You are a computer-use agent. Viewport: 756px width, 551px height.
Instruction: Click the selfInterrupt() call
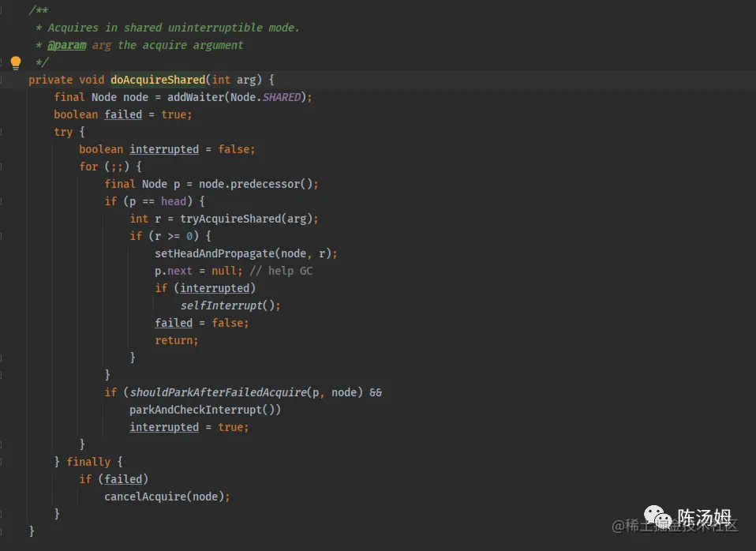230,305
